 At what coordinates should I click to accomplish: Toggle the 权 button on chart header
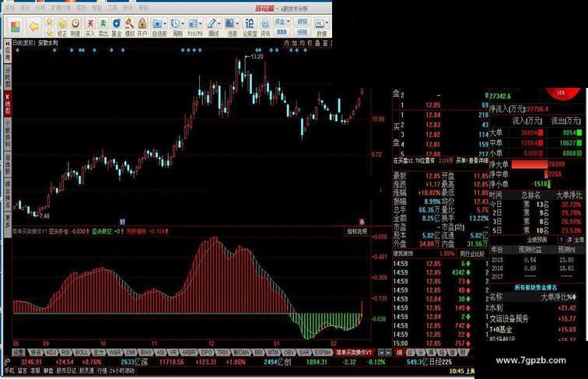click(310, 43)
